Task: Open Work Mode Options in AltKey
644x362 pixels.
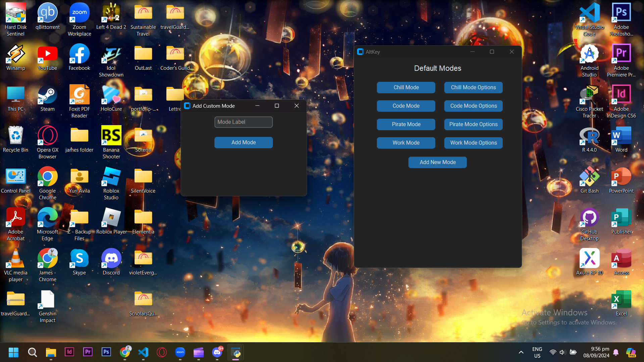Action: (x=473, y=143)
